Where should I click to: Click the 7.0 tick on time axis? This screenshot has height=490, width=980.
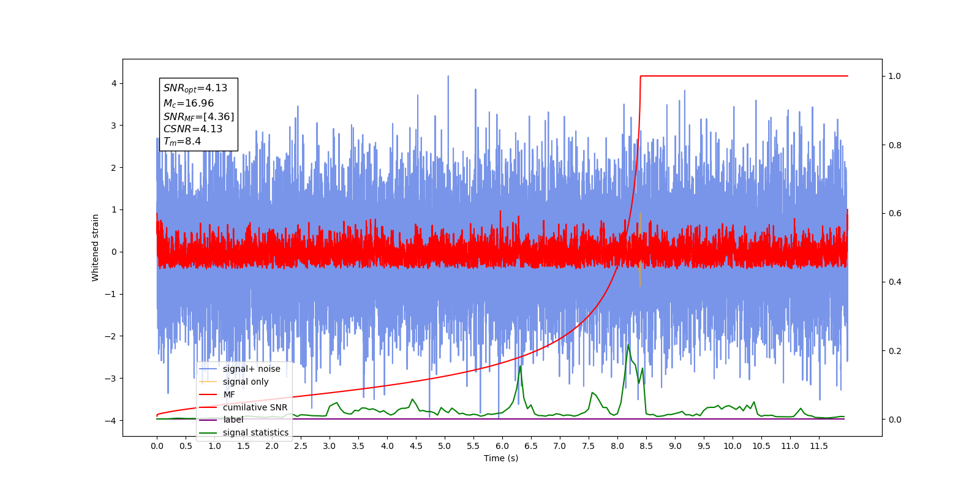pyautogui.click(x=560, y=446)
